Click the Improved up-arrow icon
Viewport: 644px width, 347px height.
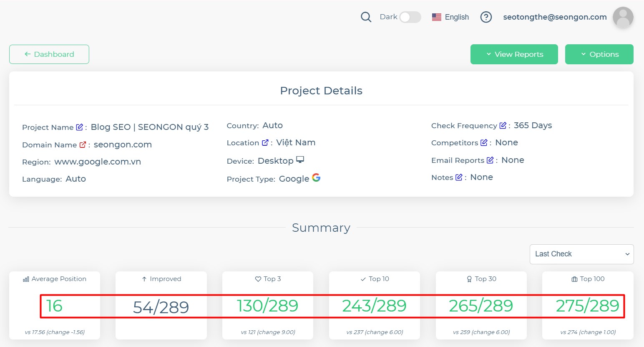[144, 279]
